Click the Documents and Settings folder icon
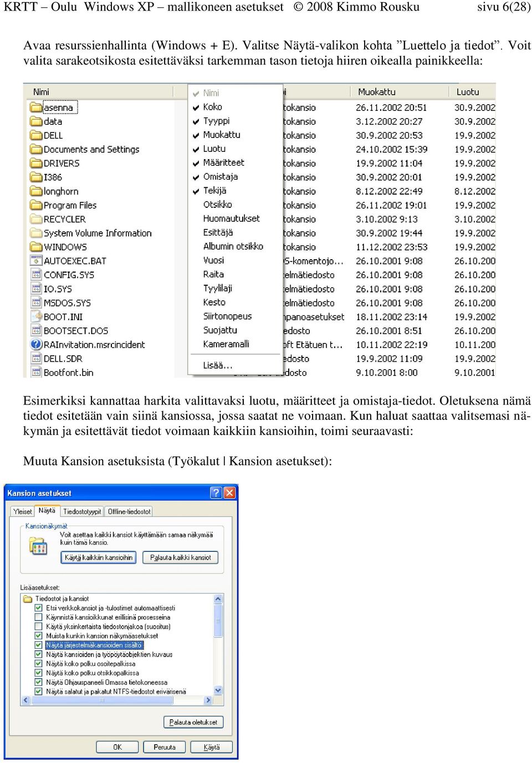The image size is (532, 763). (x=36, y=149)
